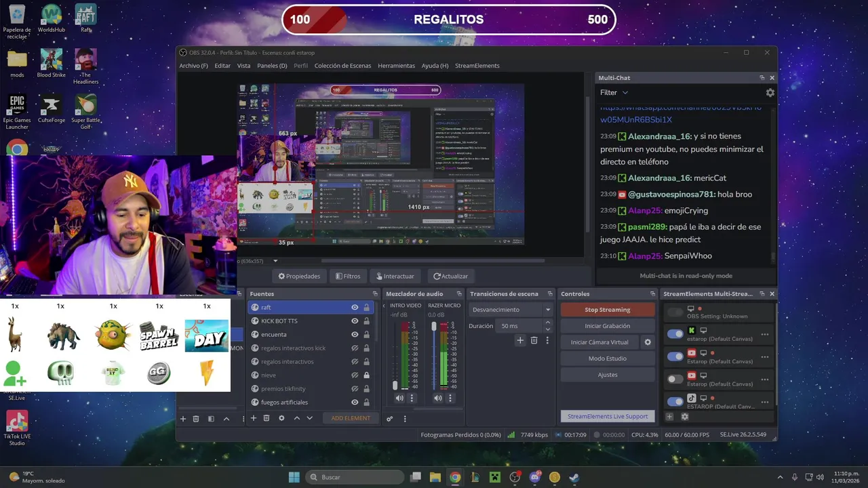Hide the KICK BOT TTS source
This screenshot has width=868, height=488.
pyautogui.click(x=355, y=321)
